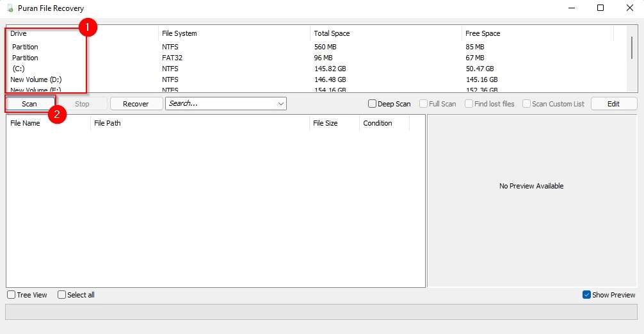Click into the Search input field
The width and height of the screenshot is (644, 334).
(221, 104)
